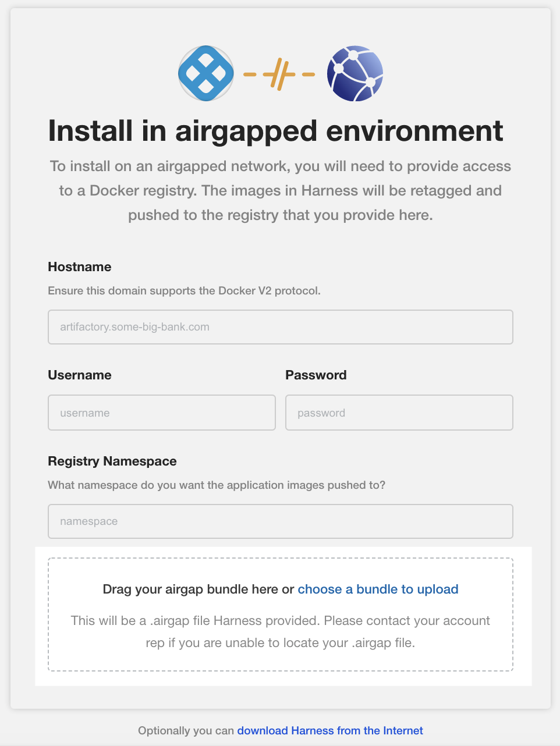Click the 'Password' label
Screen dimensions: 560x746
[316, 375]
